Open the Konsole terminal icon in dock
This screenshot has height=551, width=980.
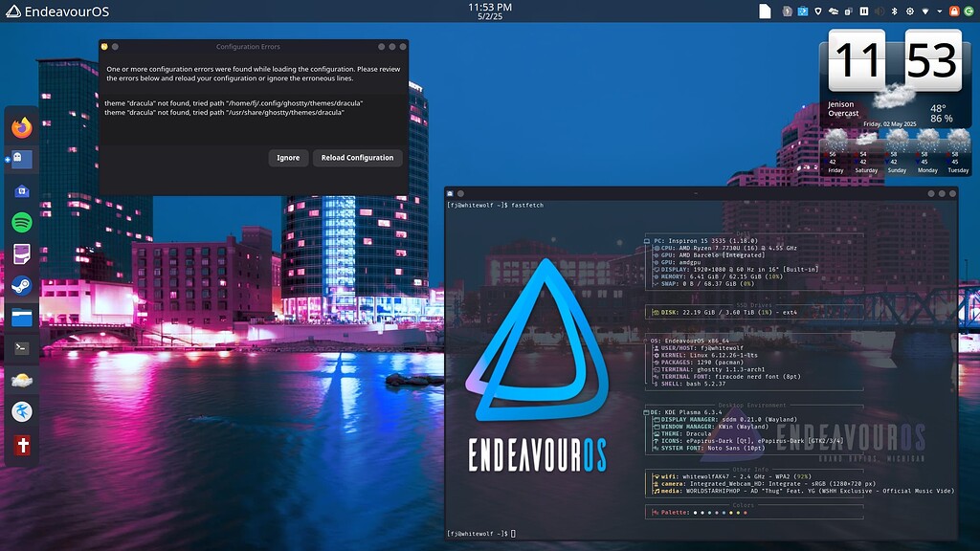pyautogui.click(x=23, y=349)
